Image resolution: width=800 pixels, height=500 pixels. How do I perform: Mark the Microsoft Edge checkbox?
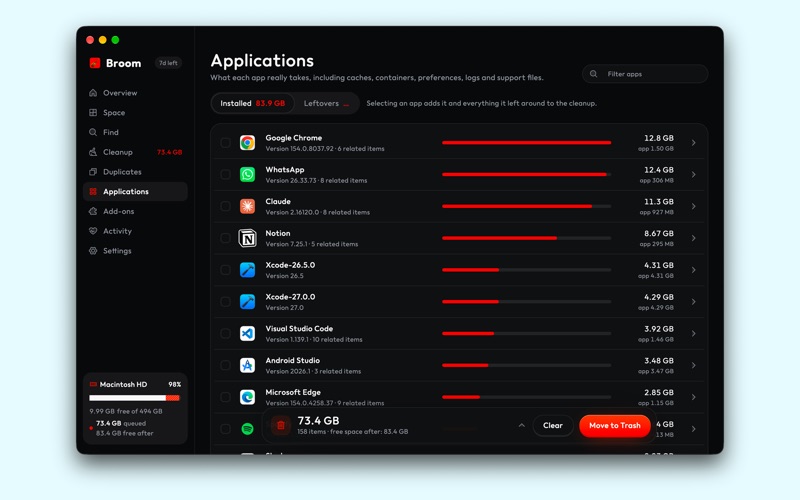(225, 397)
